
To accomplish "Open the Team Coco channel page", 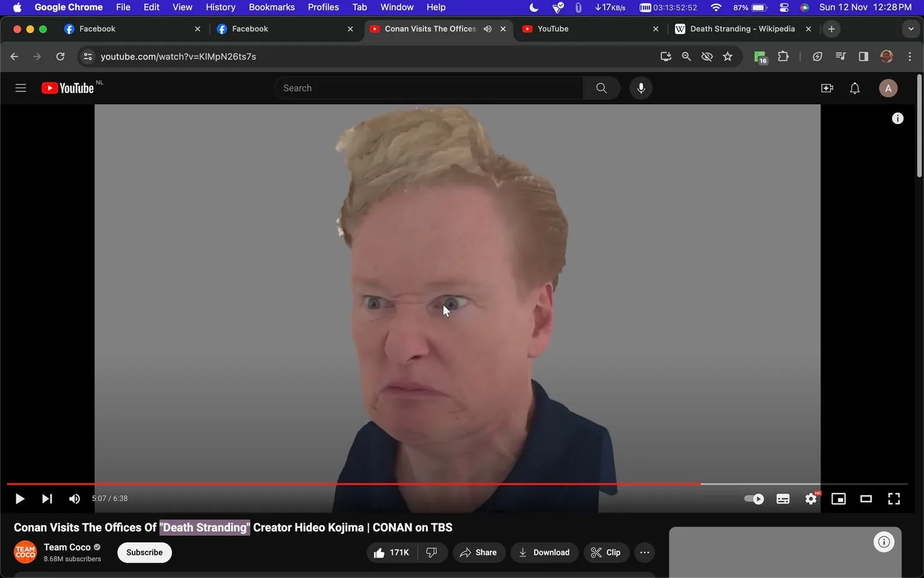I will [67, 547].
